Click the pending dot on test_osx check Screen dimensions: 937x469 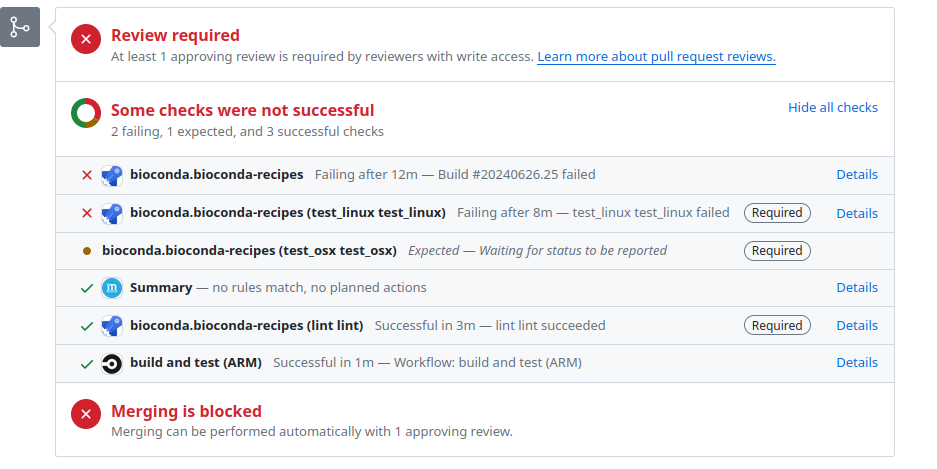[x=87, y=251]
